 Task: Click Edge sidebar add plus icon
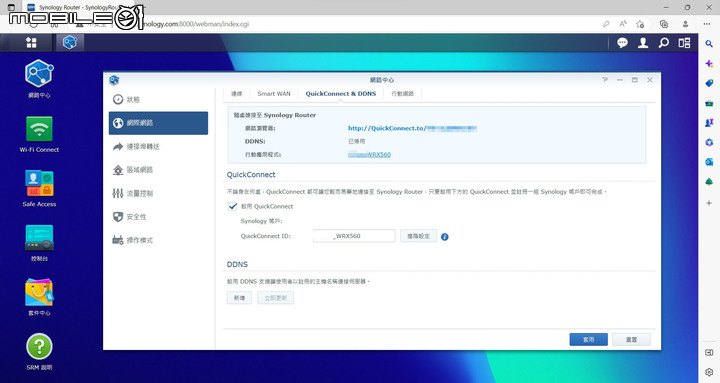click(x=709, y=203)
